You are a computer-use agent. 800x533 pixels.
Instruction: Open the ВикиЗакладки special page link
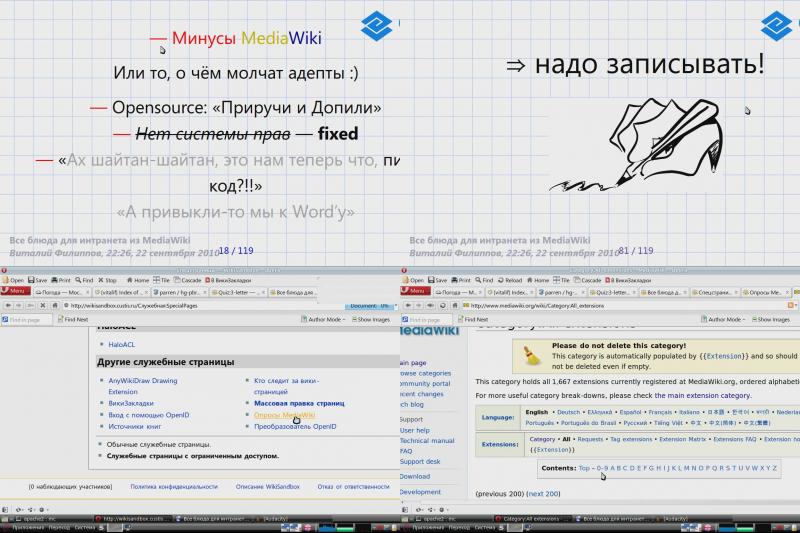tap(131, 403)
